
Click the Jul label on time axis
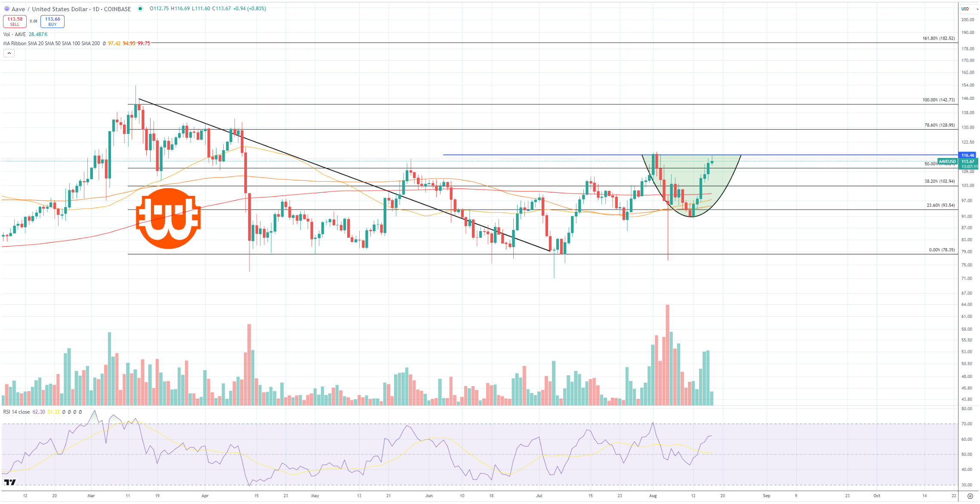539,496
